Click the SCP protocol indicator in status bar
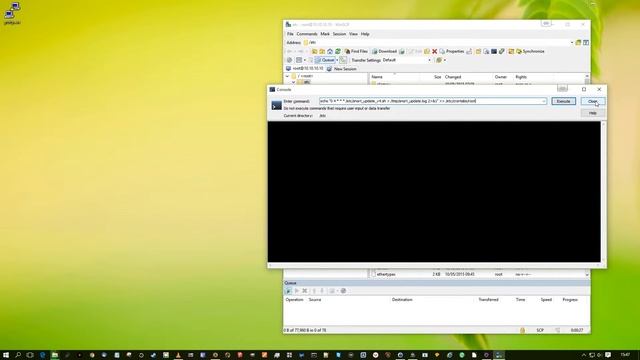Image resolution: width=640 pixels, height=360 pixels. 540,330
